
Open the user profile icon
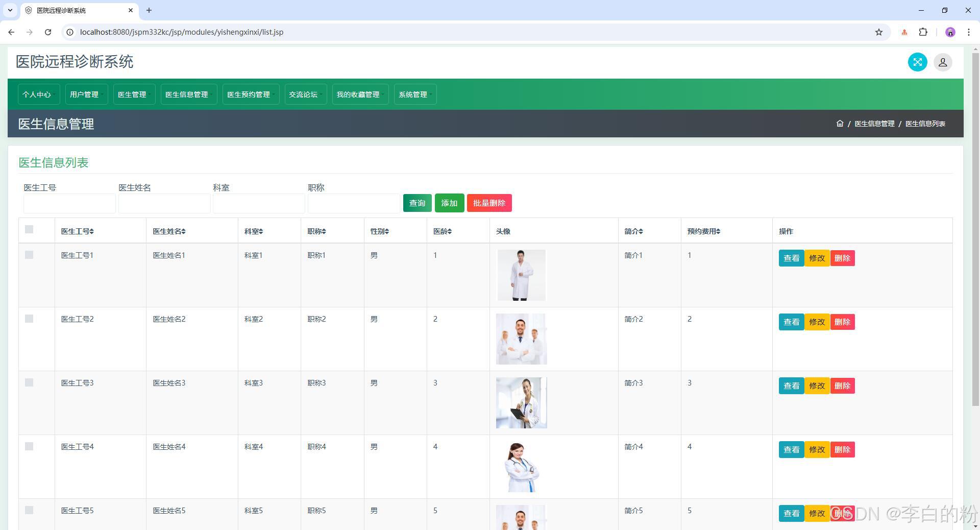coord(943,62)
